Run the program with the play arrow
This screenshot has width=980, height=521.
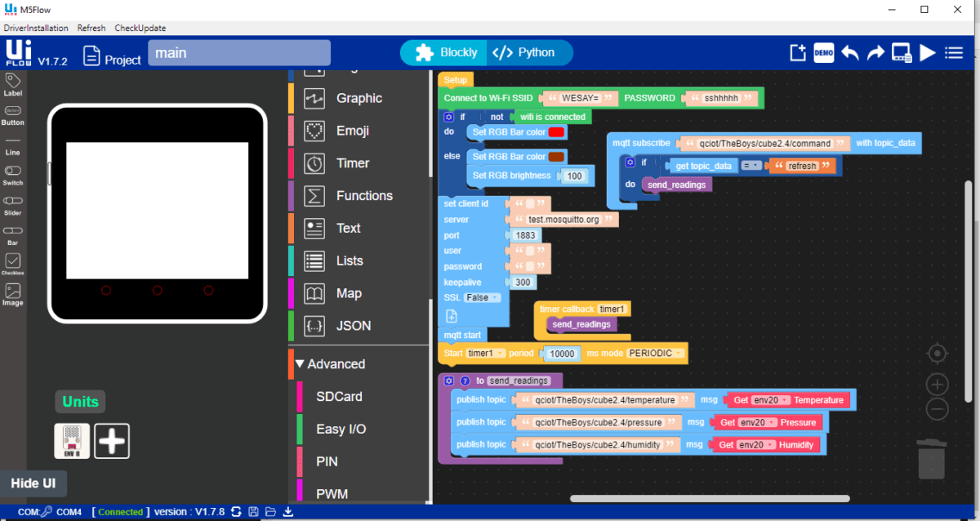click(927, 52)
